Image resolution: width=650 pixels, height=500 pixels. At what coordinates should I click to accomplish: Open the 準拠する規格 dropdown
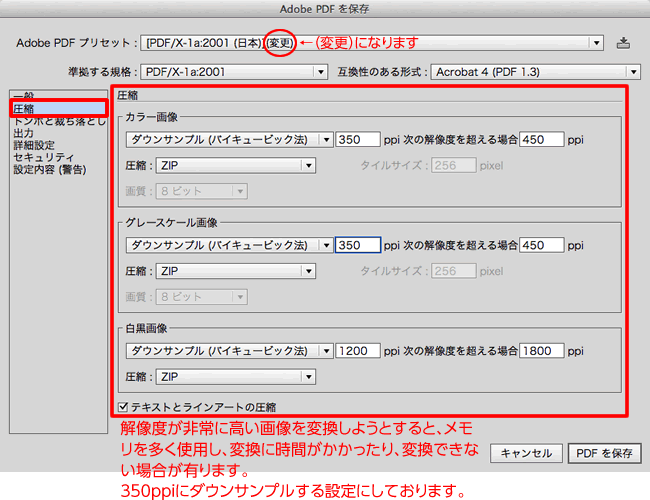point(234,72)
